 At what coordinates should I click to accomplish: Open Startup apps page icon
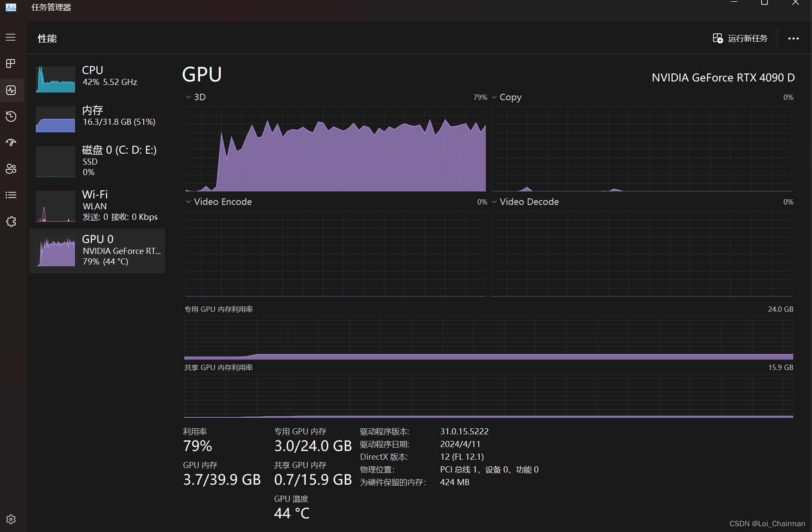11,142
